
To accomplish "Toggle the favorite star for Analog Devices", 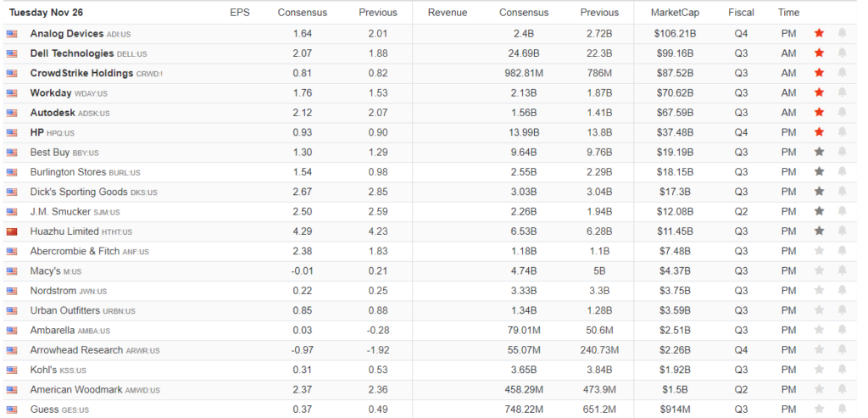I will tap(819, 34).
